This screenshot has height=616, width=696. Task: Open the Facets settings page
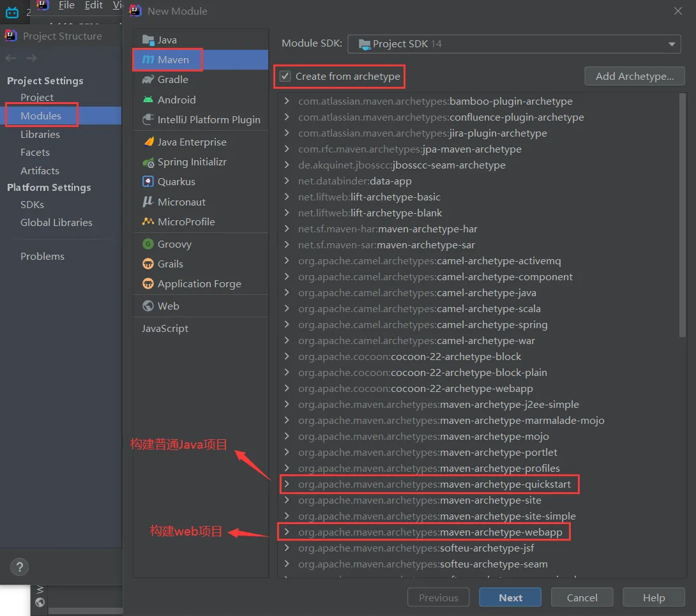(35, 152)
